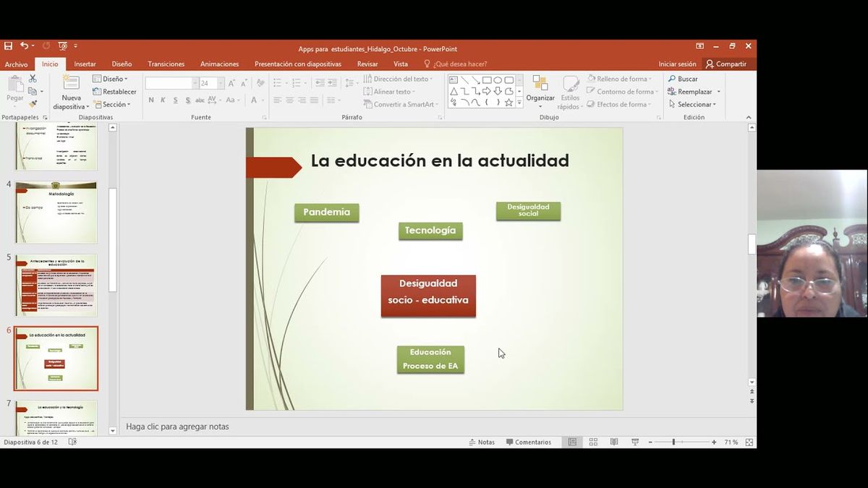This screenshot has height=488, width=868.
Task: Zoom in with plus button
Action: pyautogui.click(x=714, y=442)
